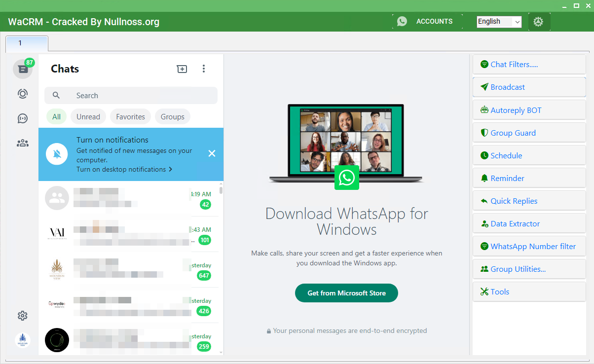Viewport: 594px width, 364px height.
Task: Click the group avatar of the first chat
Action: [57, 198]
